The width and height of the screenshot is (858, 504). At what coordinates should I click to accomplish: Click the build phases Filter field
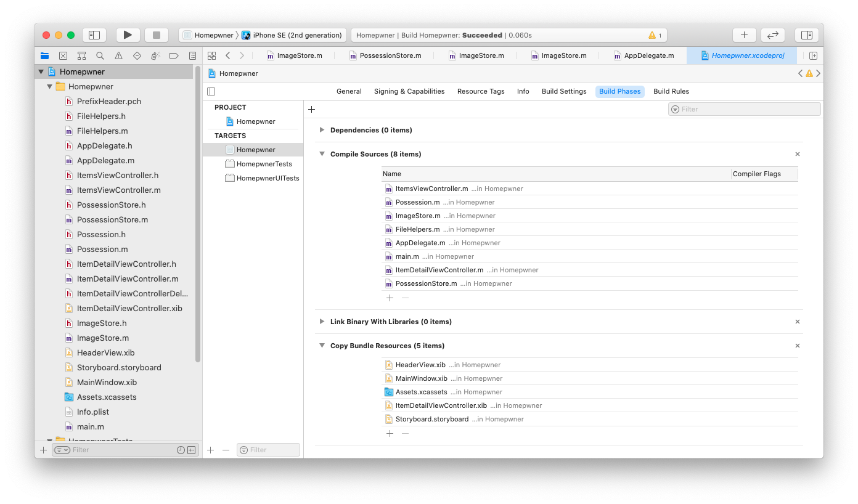click(x=745, y=109)
